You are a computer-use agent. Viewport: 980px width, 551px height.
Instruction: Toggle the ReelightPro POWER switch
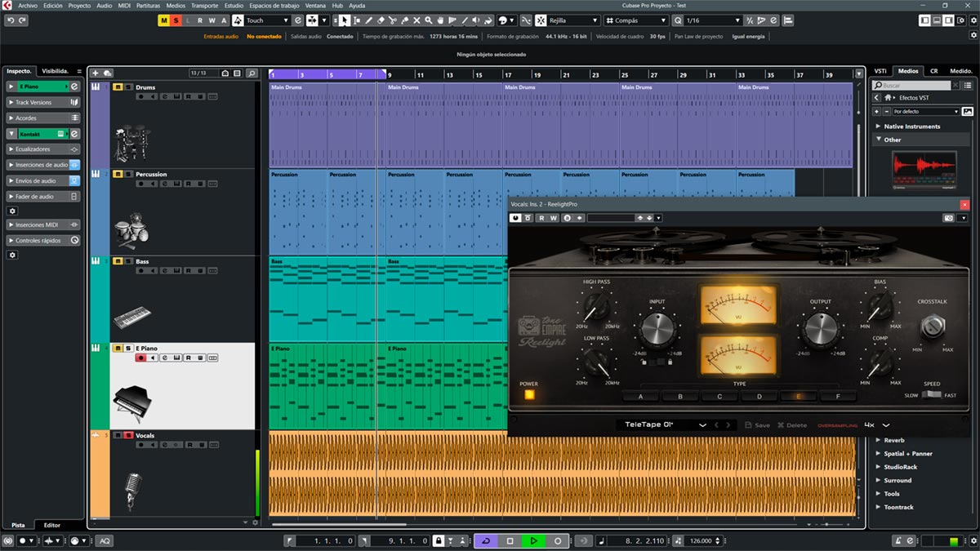(x=528, y=395)
